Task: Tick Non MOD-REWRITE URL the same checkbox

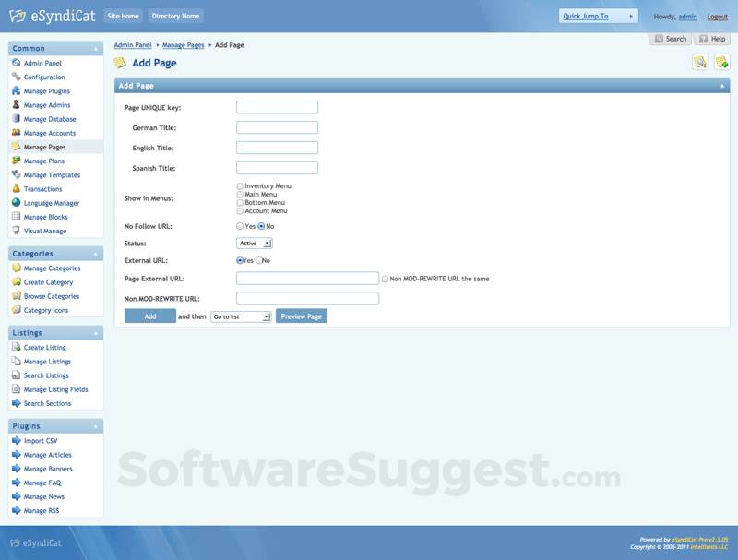Action: click(385, 279)
